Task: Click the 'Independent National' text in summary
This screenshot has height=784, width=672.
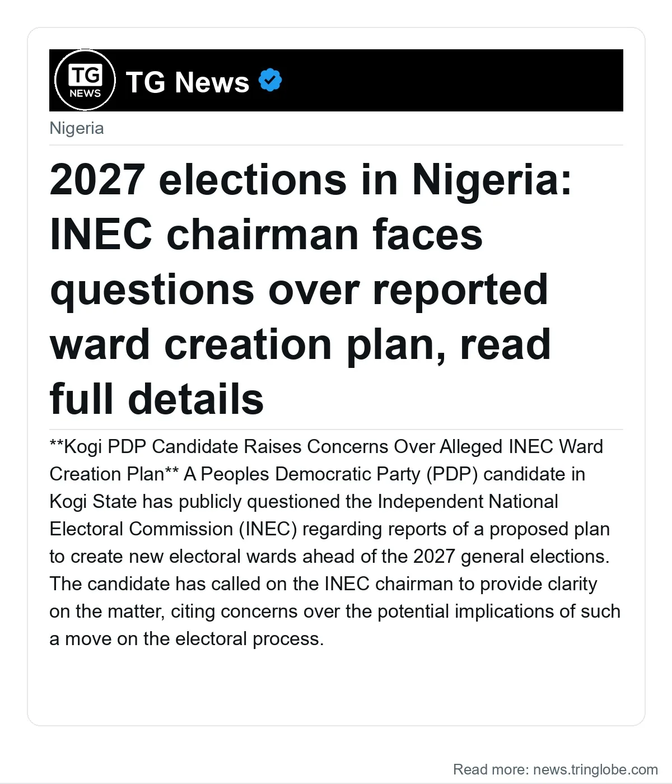Action: 468,501
